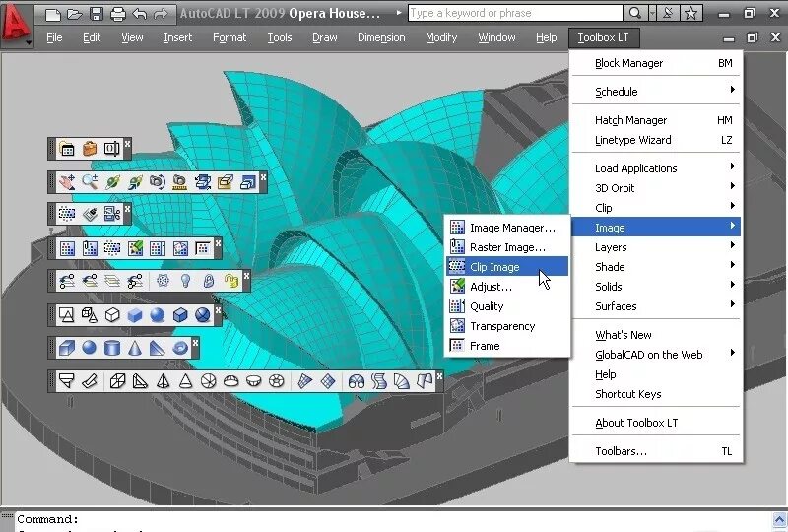This screenshot has height=532, width=788.
Task: Click the Raster Image attach paperclip toolbar icon
Action: point(90,248)
